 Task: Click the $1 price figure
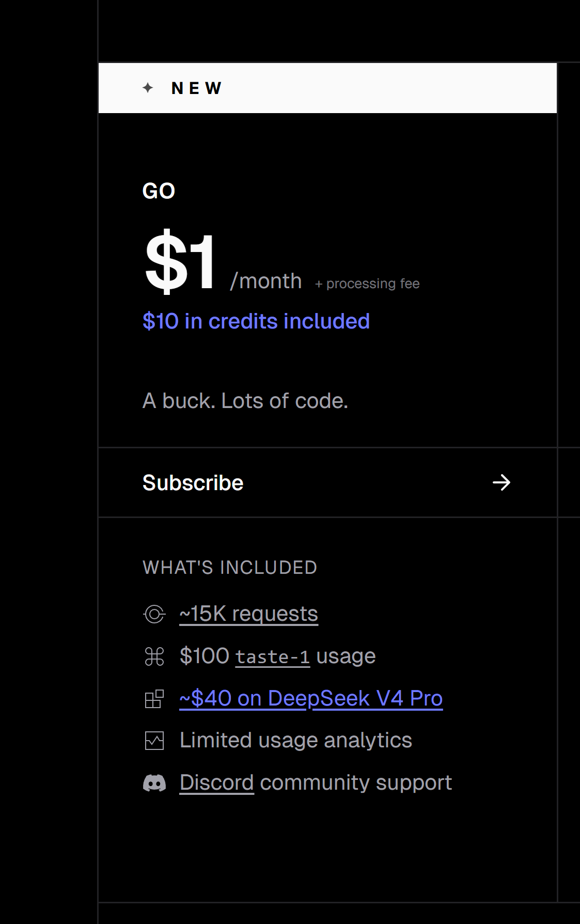pyautogui.click(x=180, y=262)
